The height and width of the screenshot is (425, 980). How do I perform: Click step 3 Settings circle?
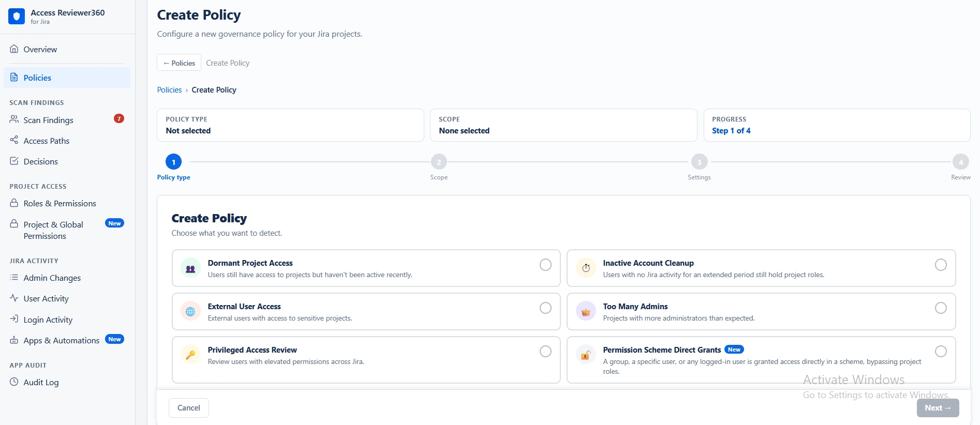pos(699,162)
